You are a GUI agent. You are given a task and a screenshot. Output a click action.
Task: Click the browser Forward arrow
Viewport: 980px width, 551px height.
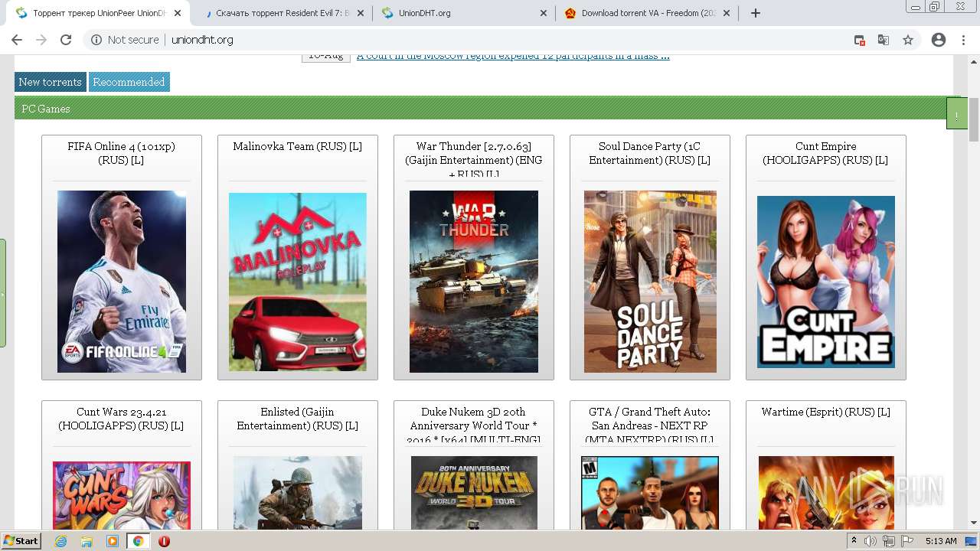[x=41, y=40]
